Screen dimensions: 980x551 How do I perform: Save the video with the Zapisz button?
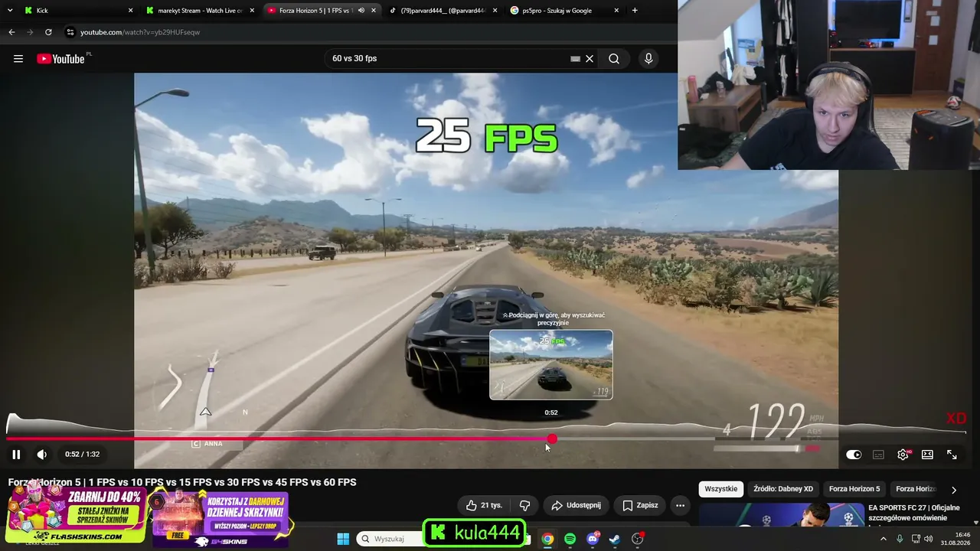click(x=640, y=505)
